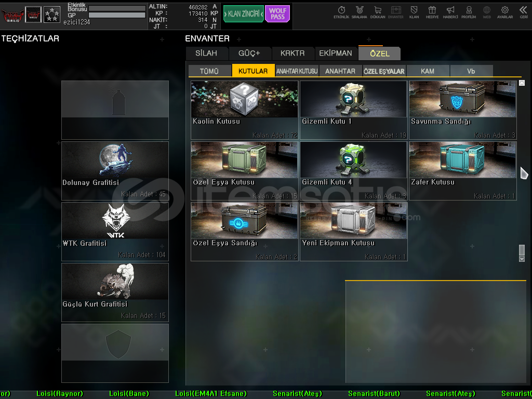Image resolution: width=532 pixels, height=399 pixels.
Task: Select the Tümü filter tab
Action: 209,71
